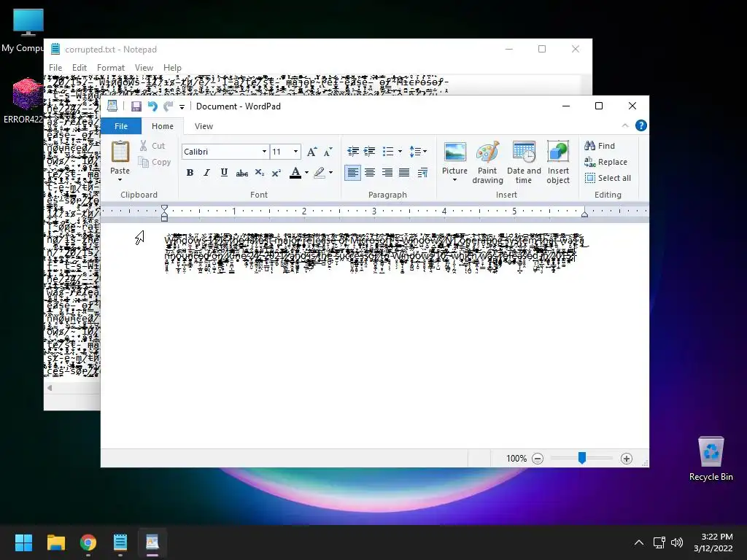Screen dimensions: 747x560
Task: Toggle Italic formatting
Action: coord(206,172)
